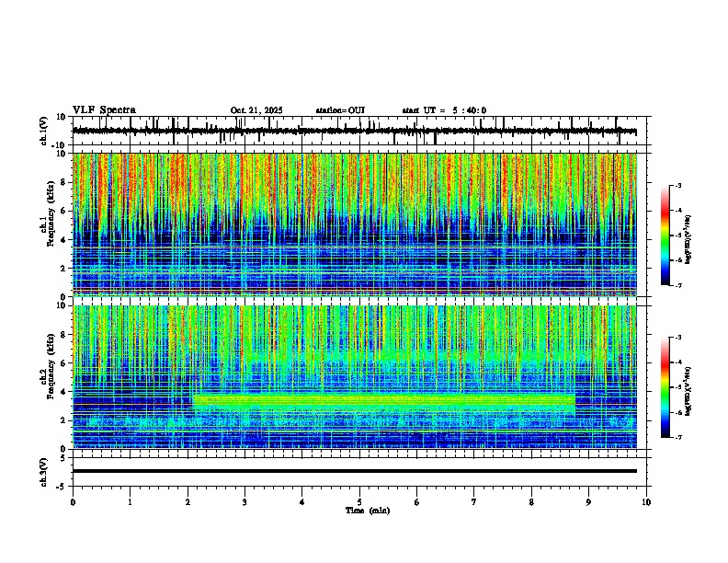Click the "ch.1 Frequency (kHz)" axis label
Image resolution: width=728 pixels, height=563 pixels.
[47, 213]
